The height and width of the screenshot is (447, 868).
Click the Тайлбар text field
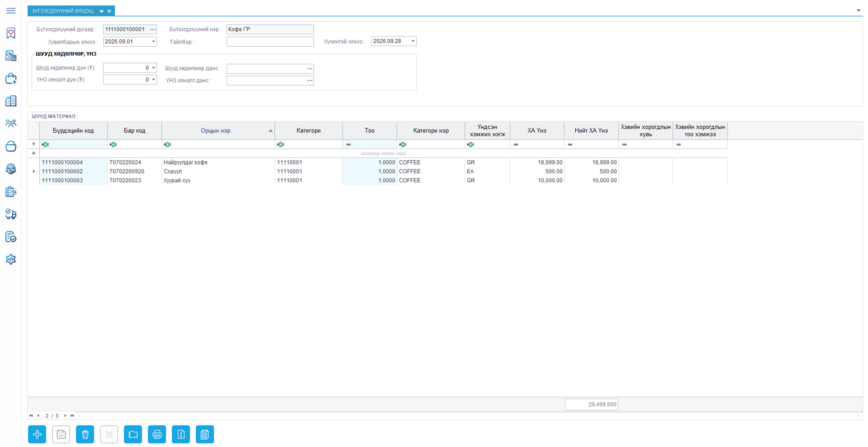(x=270, y=42)
